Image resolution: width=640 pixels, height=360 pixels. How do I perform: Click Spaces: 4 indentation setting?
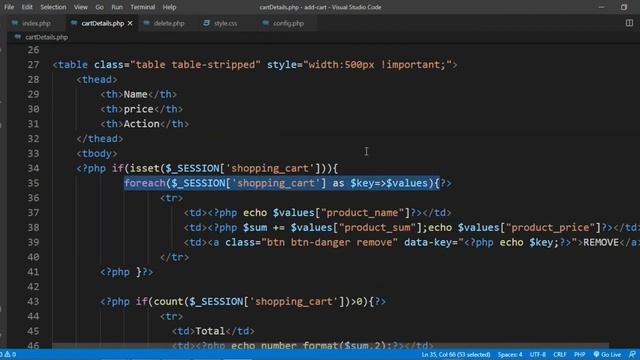coord(509,354)
